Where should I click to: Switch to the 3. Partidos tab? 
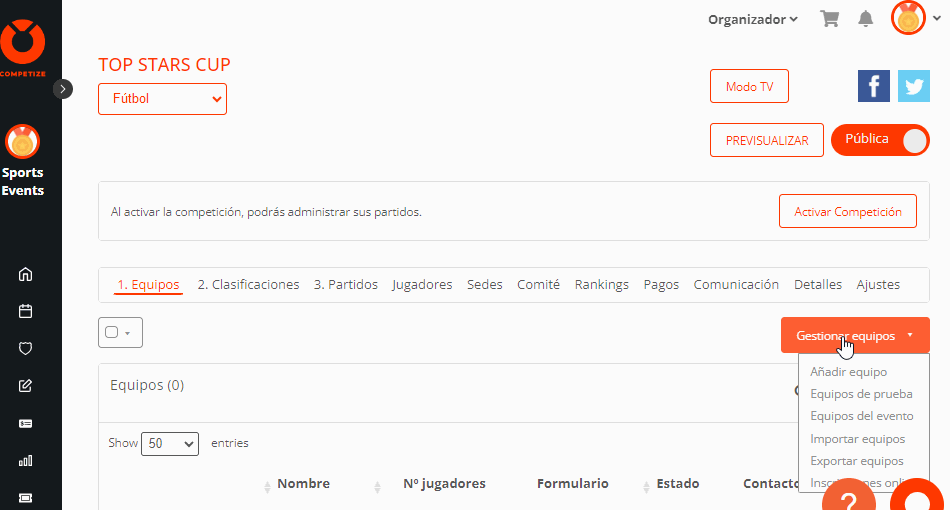pyautogui.click(x=345, y=285)
